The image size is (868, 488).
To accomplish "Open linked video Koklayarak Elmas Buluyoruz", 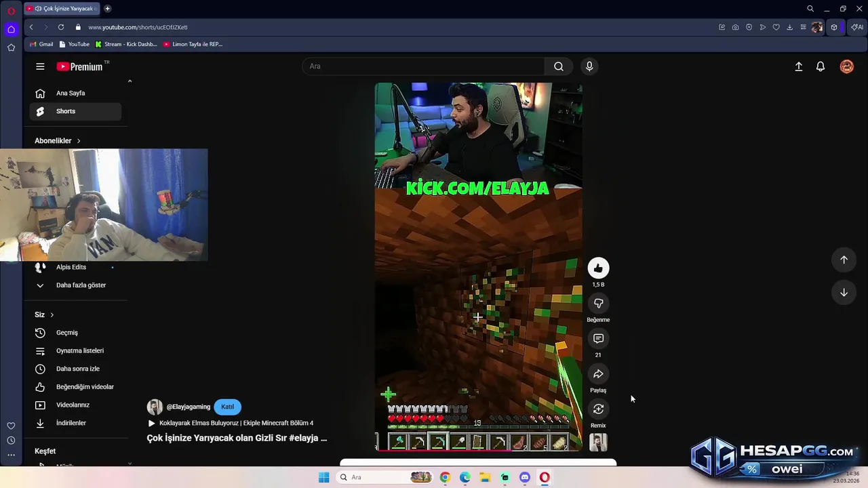I will pos(230,423).
